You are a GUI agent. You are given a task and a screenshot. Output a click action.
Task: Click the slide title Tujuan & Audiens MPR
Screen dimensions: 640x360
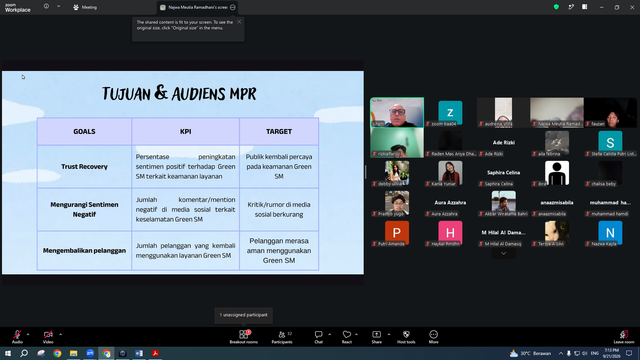pos(179,93)
